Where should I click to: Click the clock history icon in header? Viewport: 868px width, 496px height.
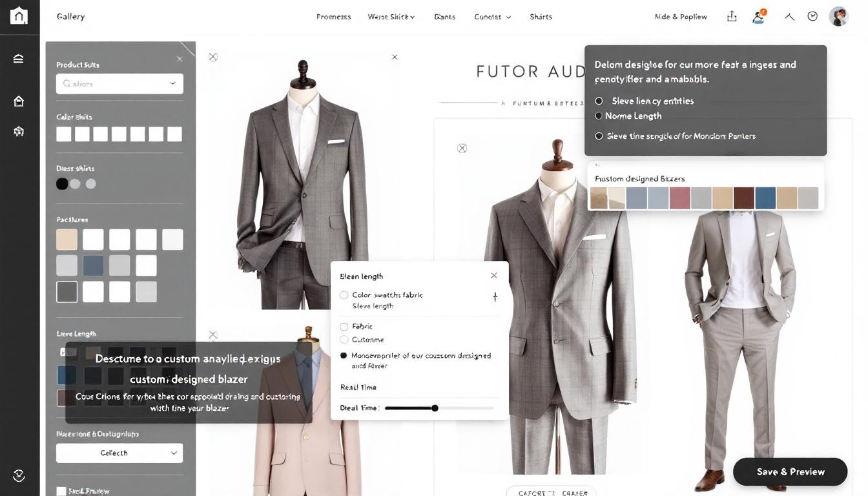(x=812, y=17)
